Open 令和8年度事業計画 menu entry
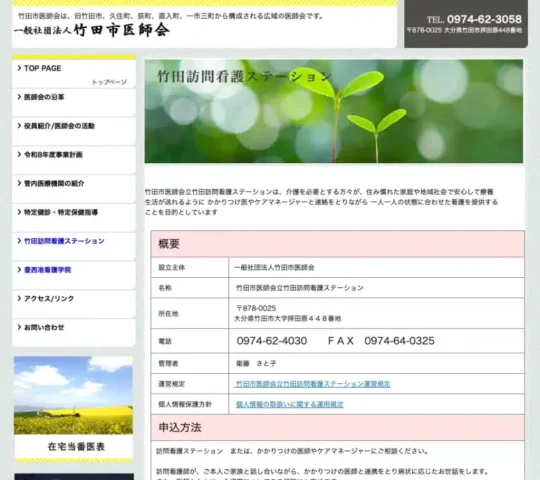540x480 pixels. tap(74, 160)
